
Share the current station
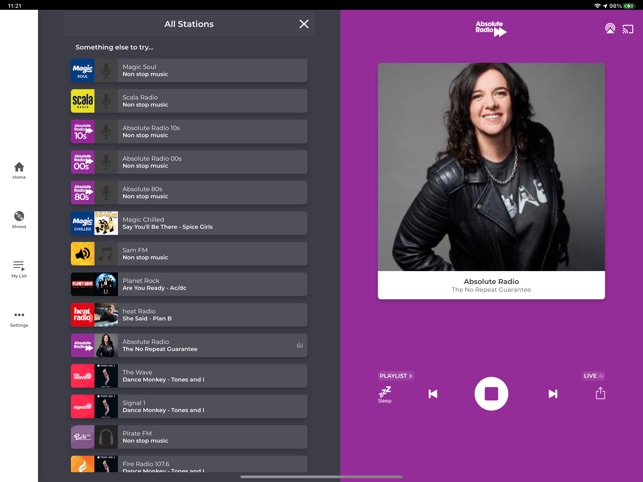click(x=600, y=393)
